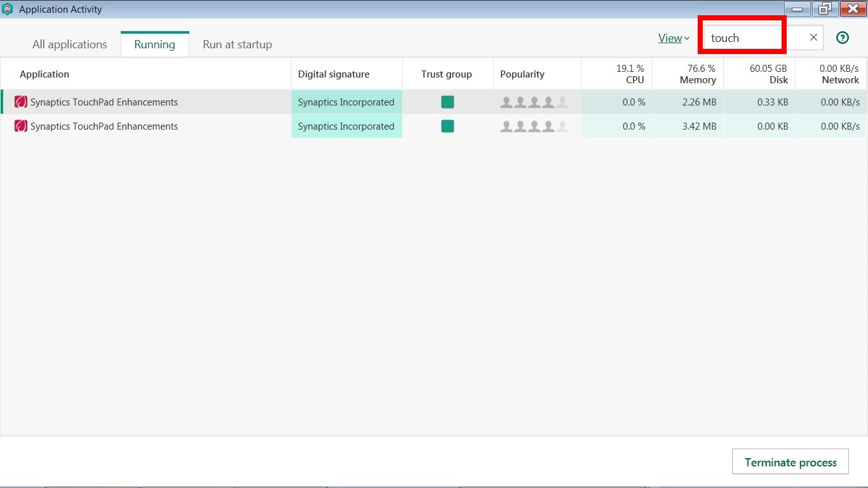Click the Synaptics icon in the first row

click(x=21, y=102)
